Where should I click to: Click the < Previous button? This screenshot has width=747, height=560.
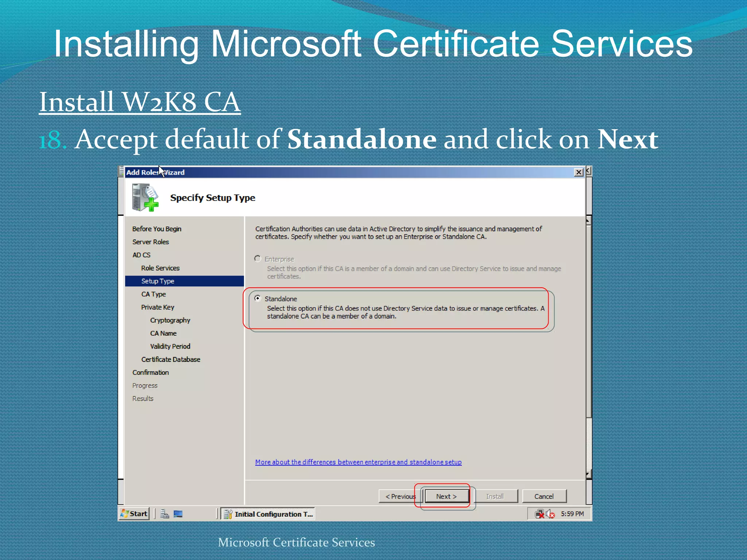pyautogui.click(x=400, y=496)
